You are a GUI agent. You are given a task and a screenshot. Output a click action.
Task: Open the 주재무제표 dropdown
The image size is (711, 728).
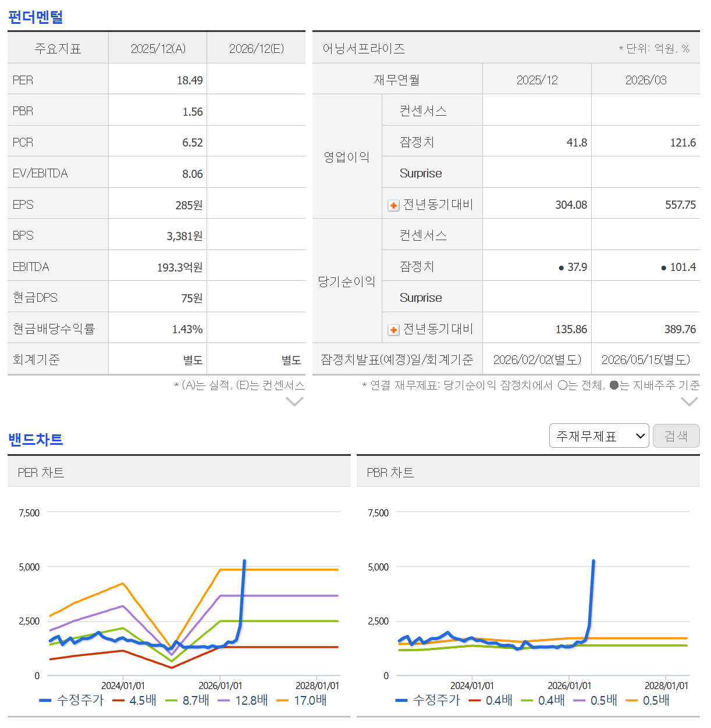click(x=599, y=436)
